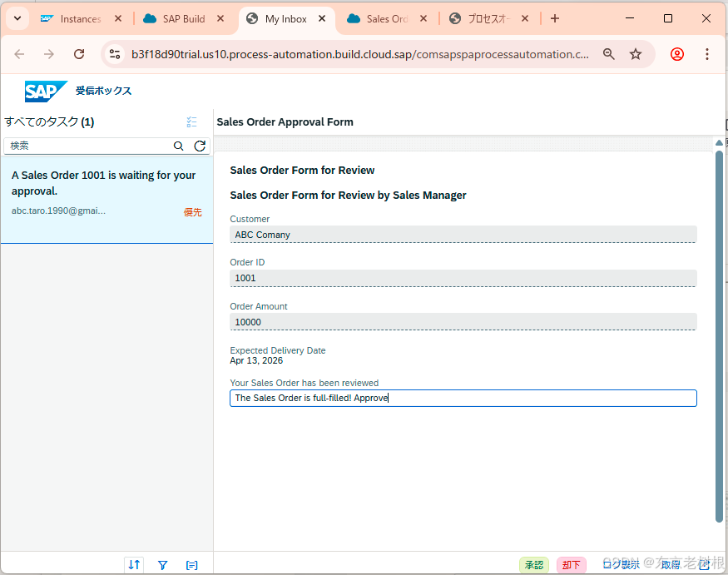Click the 優先 priority label
Viewport: 728px width, 575px height.
tap(193, 212)
